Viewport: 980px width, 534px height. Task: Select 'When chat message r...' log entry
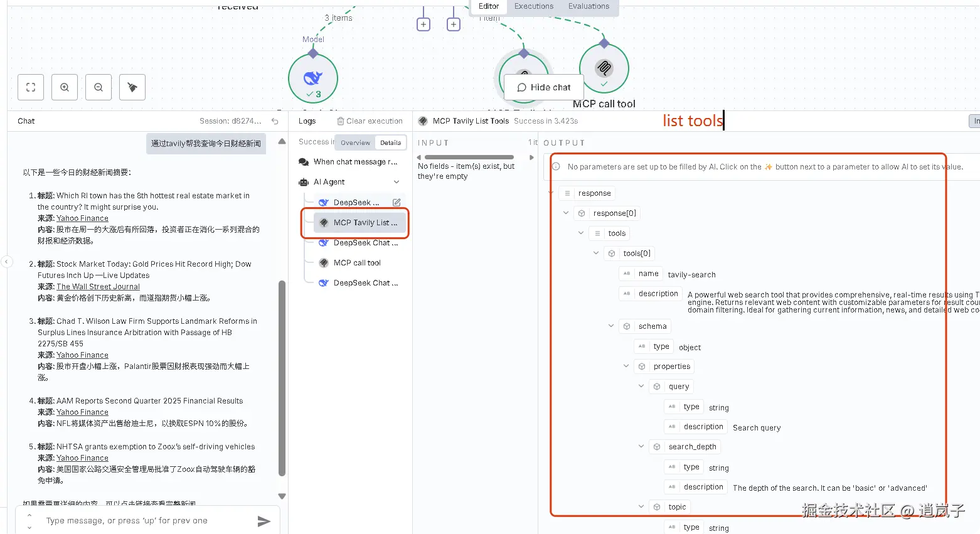point(348,162)
